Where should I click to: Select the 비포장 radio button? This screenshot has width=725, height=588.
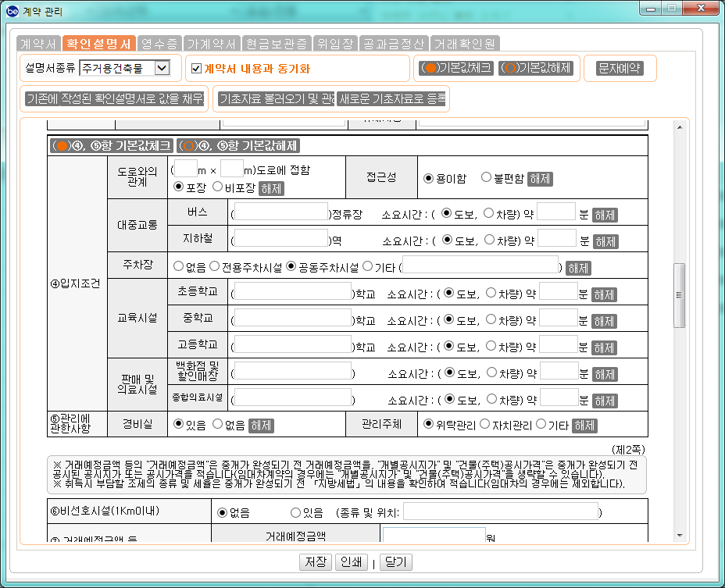pyautogui.click(x=218, y=187)
